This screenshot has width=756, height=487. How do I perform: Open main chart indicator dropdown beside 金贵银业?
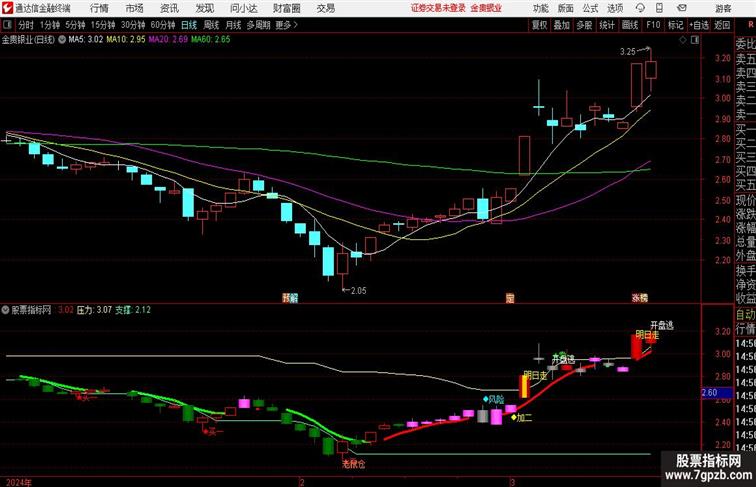point(62,40)
